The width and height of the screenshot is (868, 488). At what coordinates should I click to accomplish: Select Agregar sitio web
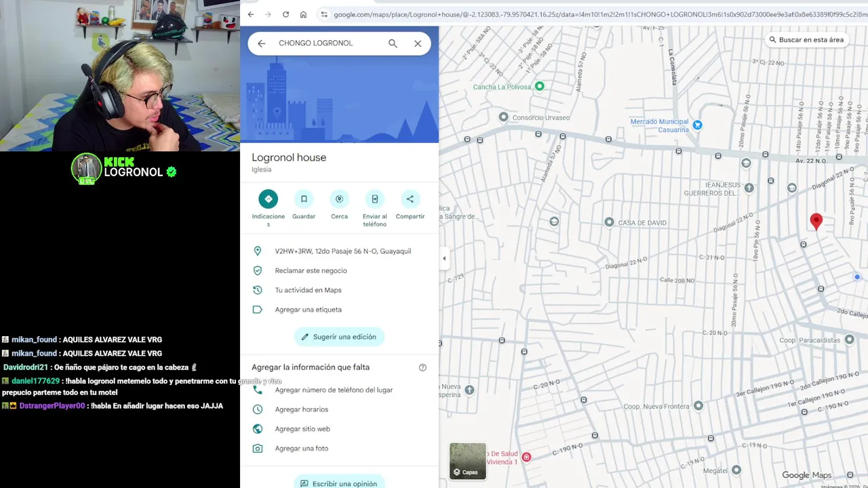coord(302,429)
